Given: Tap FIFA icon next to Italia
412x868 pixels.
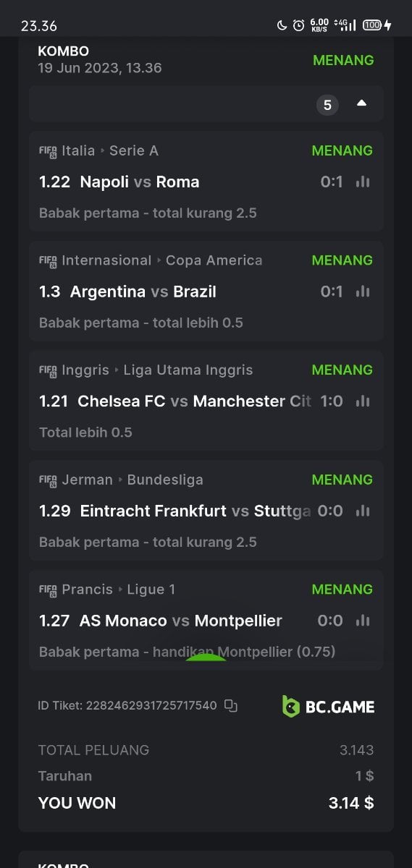Looking at the screenshot, I should point(48,151).
